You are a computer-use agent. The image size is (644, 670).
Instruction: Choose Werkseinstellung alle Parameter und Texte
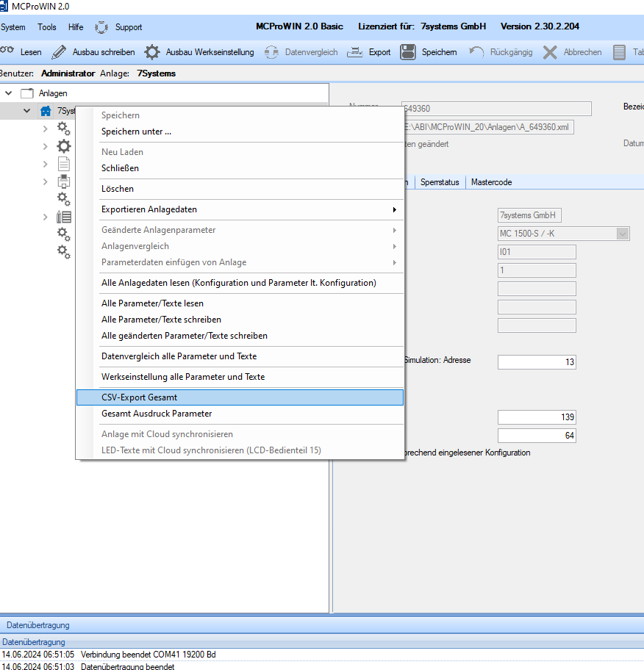[240, 377]
